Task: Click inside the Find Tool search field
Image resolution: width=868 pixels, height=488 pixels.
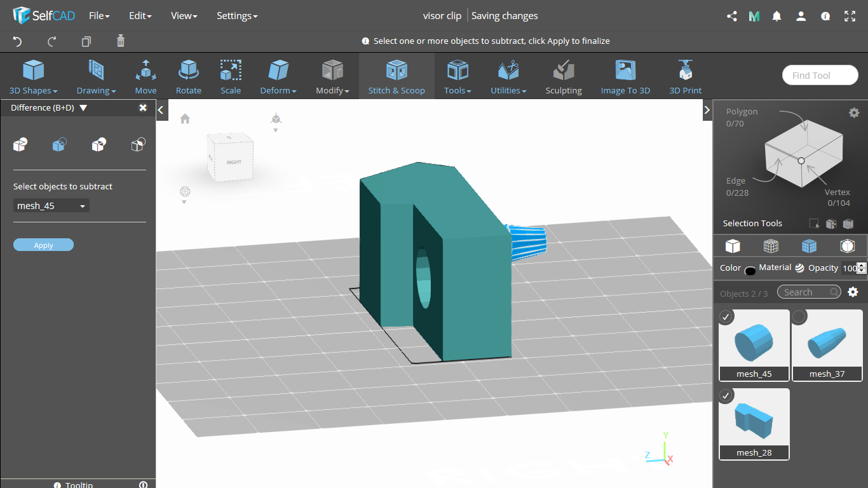Action: tap(820, 75)
